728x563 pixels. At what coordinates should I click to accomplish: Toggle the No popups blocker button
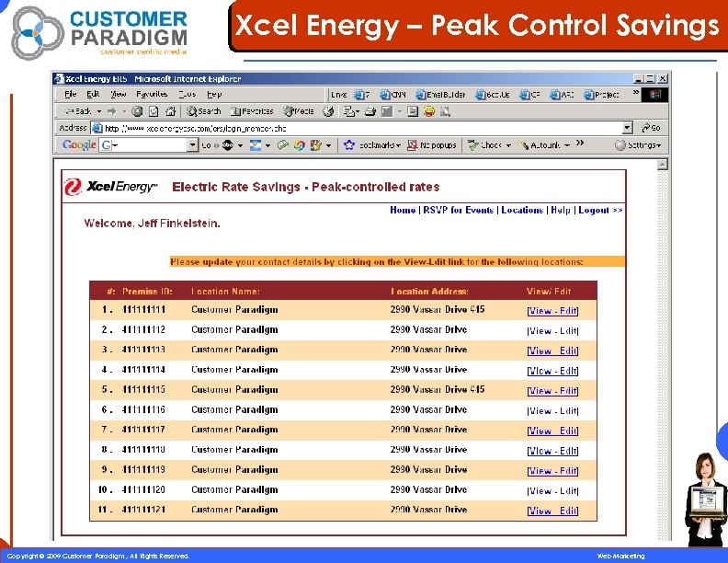432,145
